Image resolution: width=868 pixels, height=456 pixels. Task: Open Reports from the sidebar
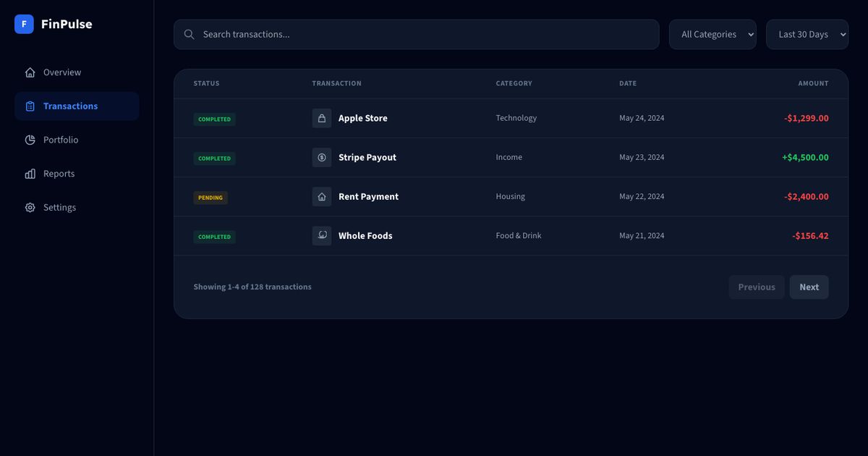[x=77, y=174]
